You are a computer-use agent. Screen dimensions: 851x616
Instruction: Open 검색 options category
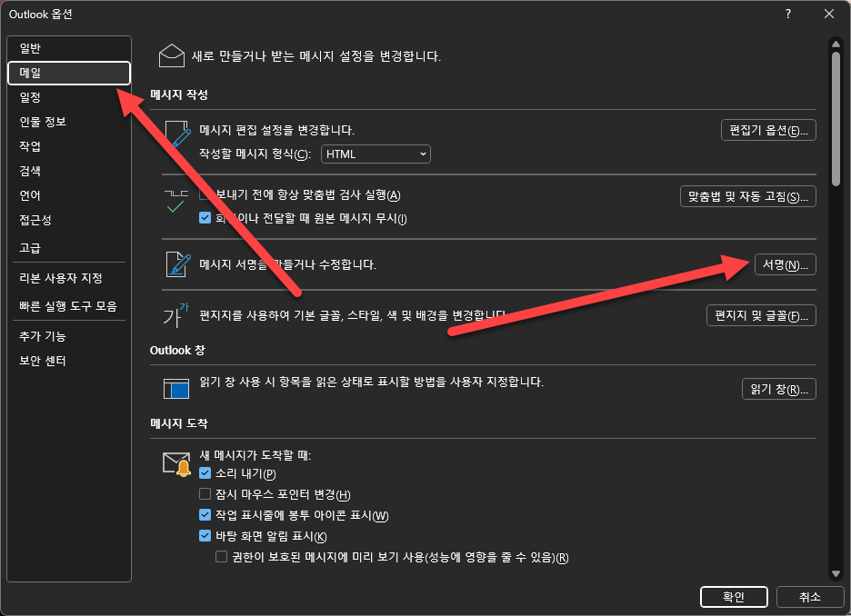pos(69,171)
